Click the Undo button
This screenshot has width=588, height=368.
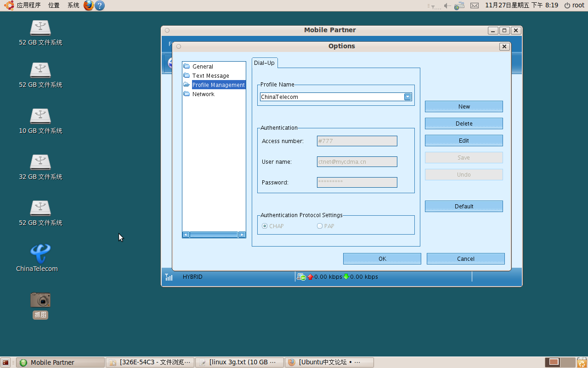464,175
